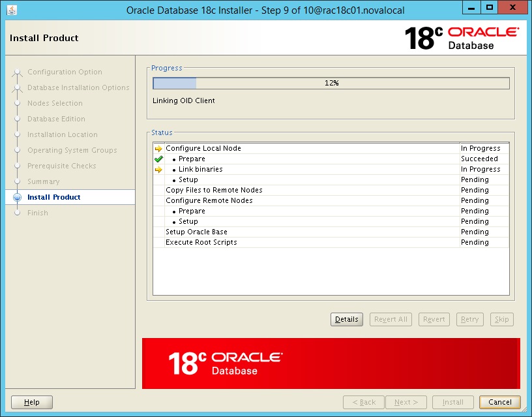Click the yellow arrow beside Configure Local Node
This screenshot has width=532, height=417.
coord(158,148)
